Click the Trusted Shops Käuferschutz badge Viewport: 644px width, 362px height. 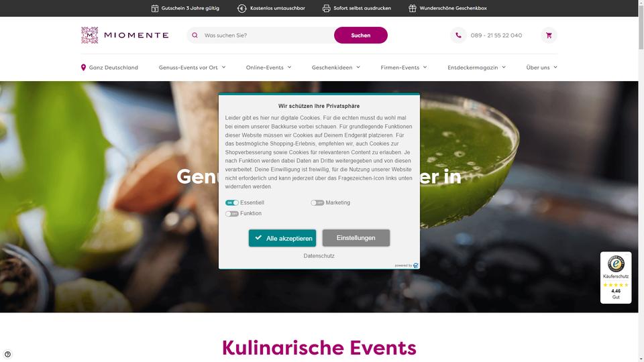[x=616, y=278]
